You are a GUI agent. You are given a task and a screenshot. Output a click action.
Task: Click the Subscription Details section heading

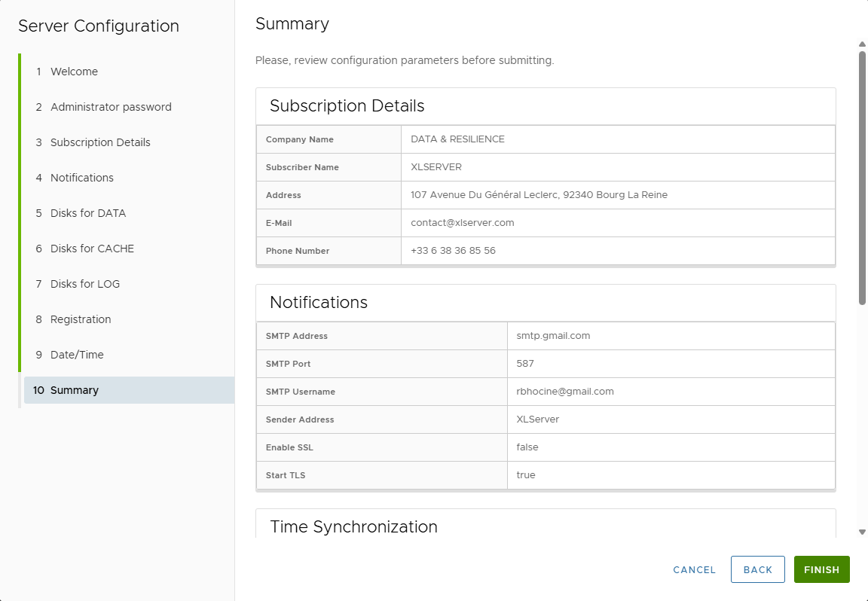pyautogui.click(x=347, y=105)
